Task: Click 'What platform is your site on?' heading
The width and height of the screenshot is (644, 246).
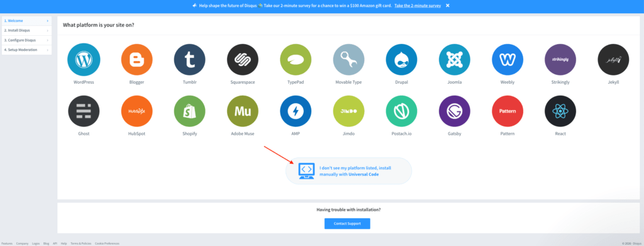Action: pyautogui.click(x=99, y=25)
